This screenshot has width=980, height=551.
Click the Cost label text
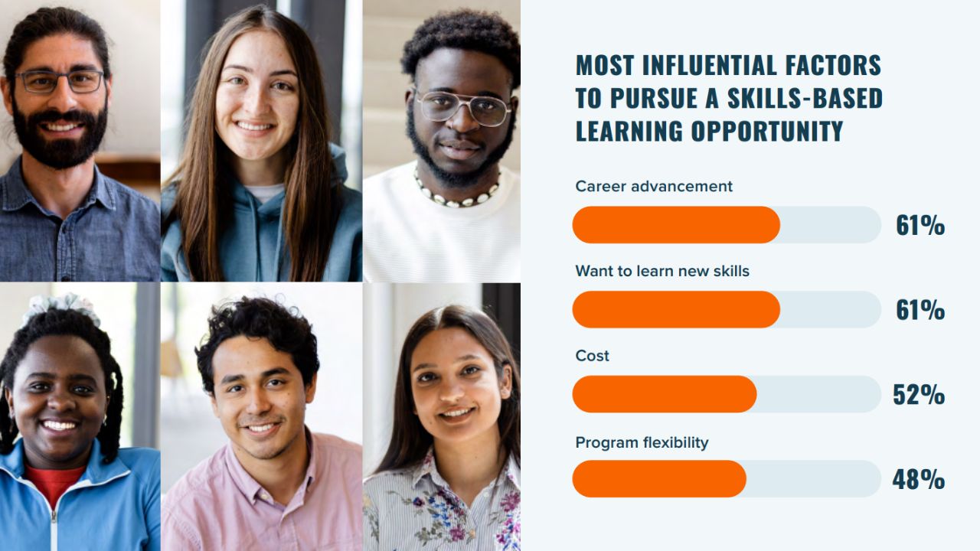(592, 356)
